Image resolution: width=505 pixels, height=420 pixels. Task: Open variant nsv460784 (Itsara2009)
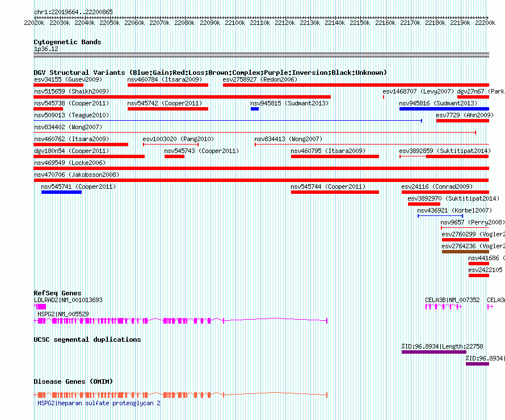[x=165, y=79]
